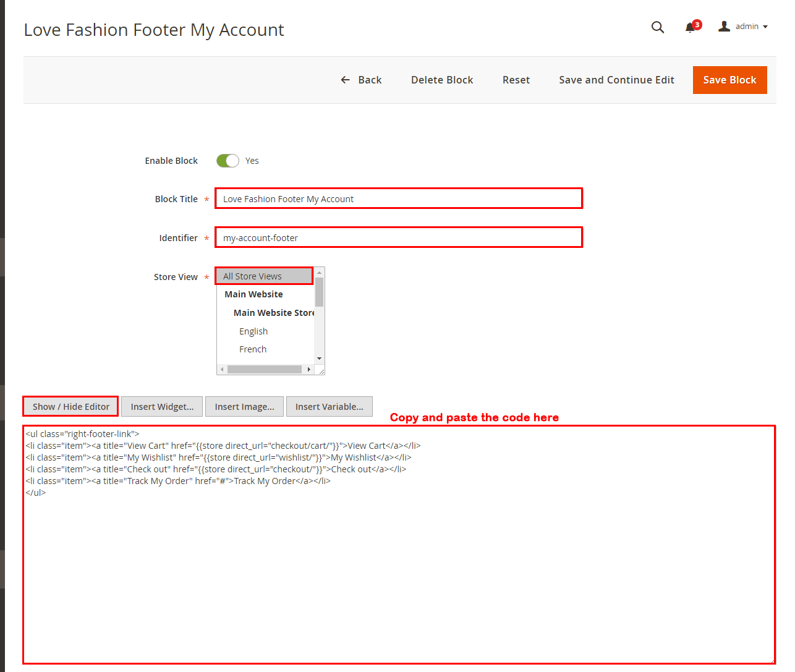This screenshot has width=795, height=672.
Task: Click the store view horizontal scrollbar
Action: [x=264, y=370]
